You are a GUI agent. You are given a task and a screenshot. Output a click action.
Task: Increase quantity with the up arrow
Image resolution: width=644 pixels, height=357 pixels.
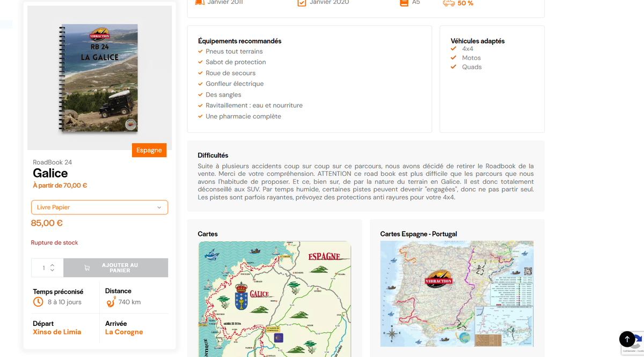(52, 265)
